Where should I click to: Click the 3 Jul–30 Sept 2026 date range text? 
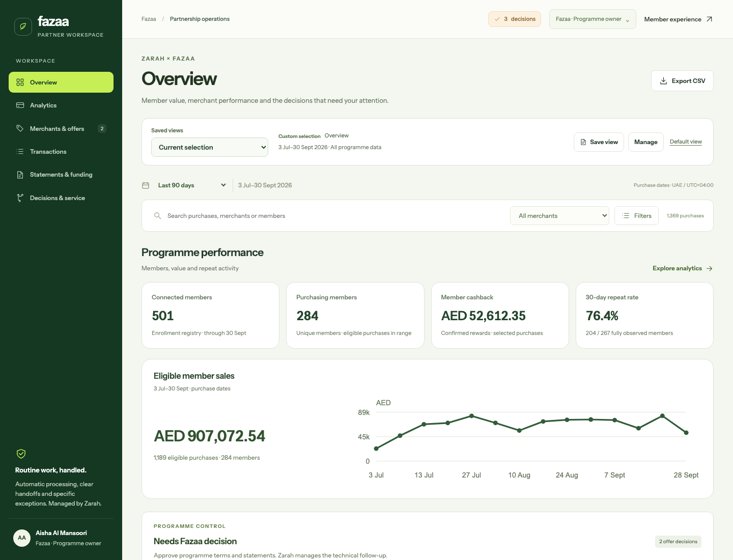pos(265,185)
